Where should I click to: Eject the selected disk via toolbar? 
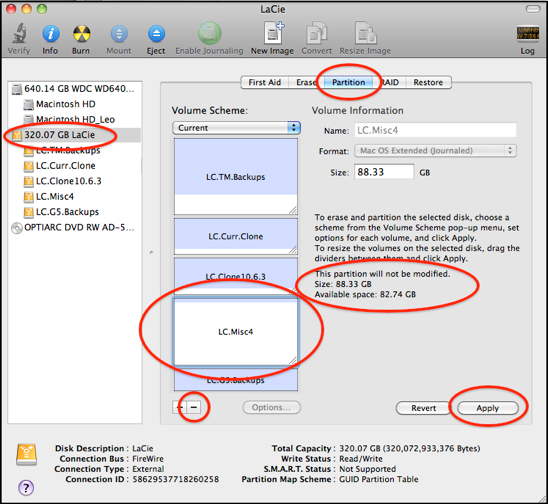[156, 34]
